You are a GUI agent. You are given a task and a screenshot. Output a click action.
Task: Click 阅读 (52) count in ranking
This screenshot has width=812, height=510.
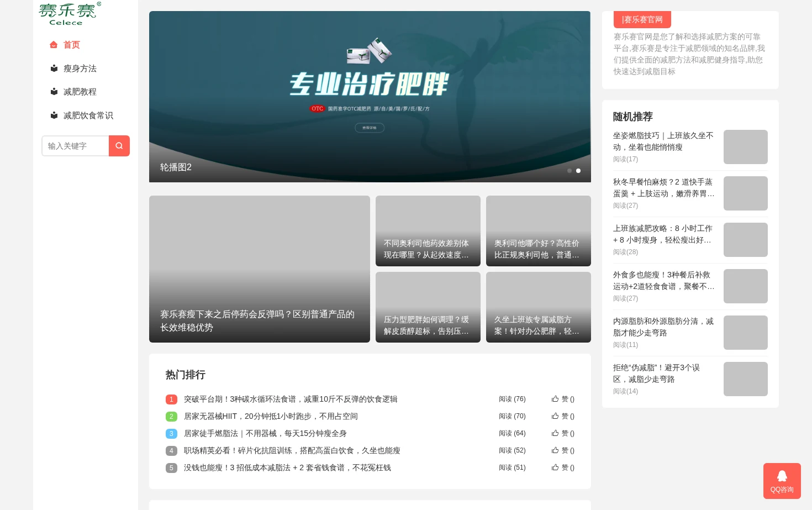512,450
